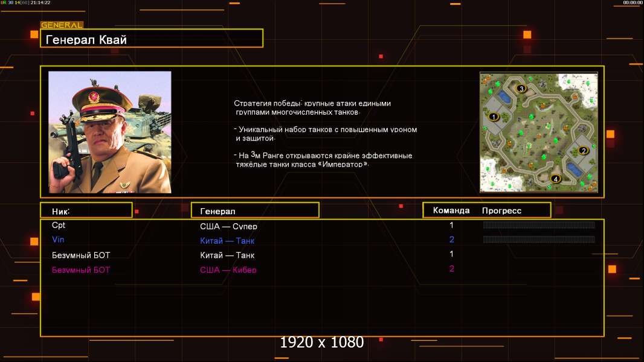Select player name Vin

click(x=58, y=240)
